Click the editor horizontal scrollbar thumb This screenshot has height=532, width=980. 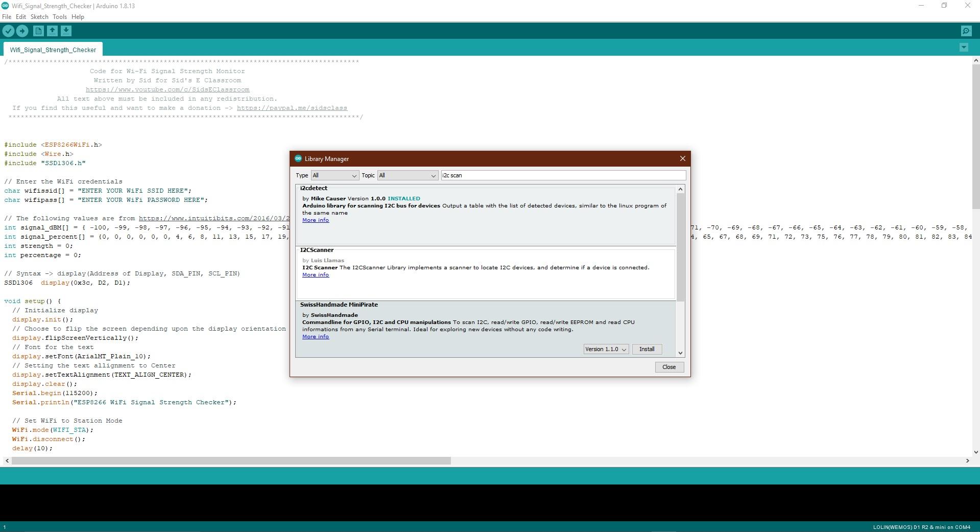click(231, 460)
